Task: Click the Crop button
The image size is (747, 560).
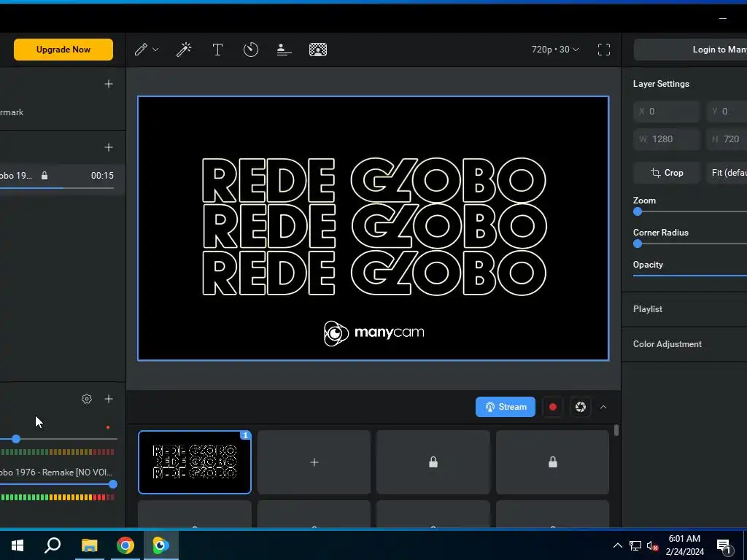Action: click(x=667, y=173)
